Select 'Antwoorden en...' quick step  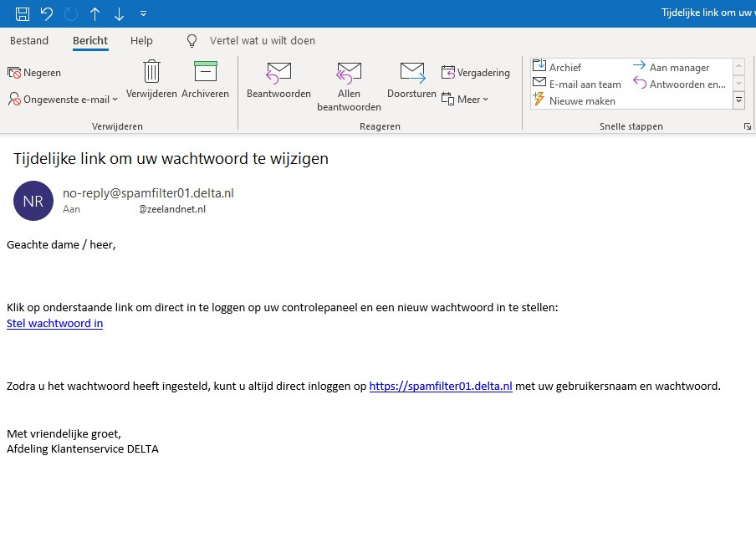coord(679,84)
